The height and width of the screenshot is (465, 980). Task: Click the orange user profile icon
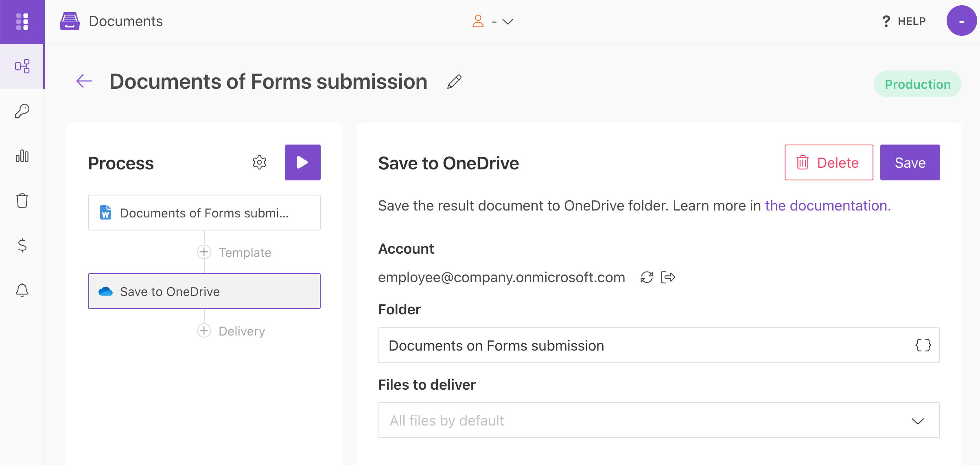pos(478,21)
